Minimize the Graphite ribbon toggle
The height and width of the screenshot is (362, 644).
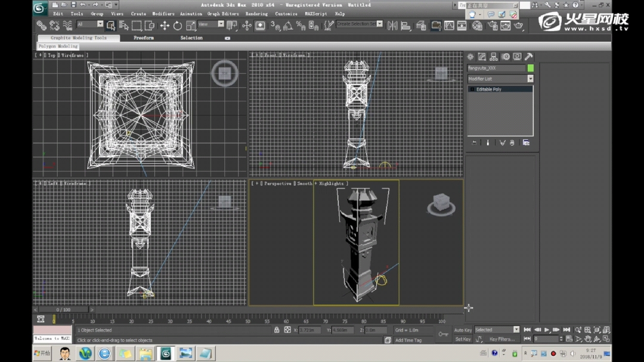tap(227, 38)
